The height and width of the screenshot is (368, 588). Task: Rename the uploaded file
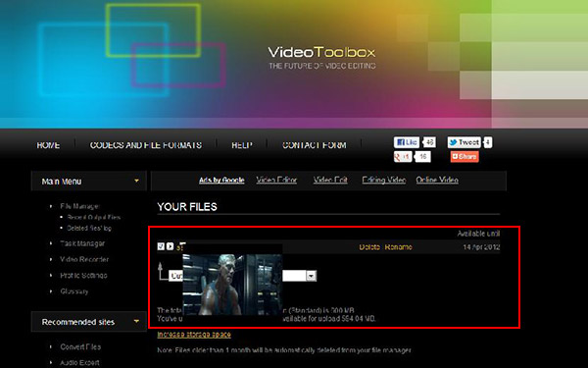pos(398,247)
